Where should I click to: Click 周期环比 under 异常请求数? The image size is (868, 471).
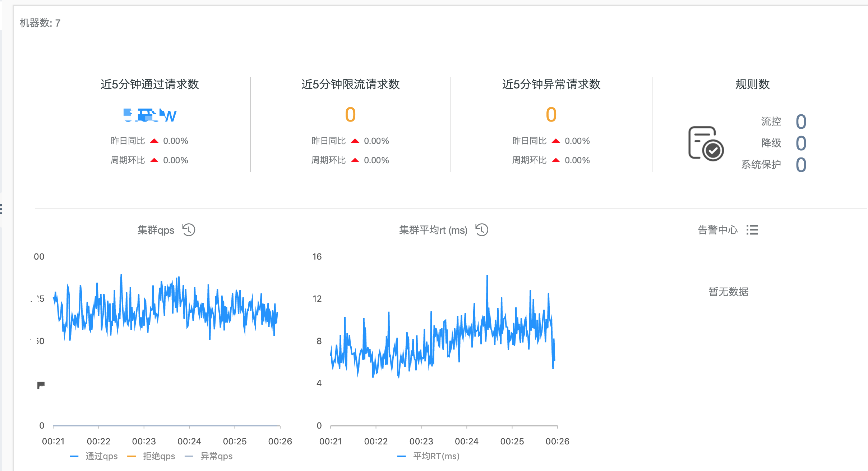(529, 160)
